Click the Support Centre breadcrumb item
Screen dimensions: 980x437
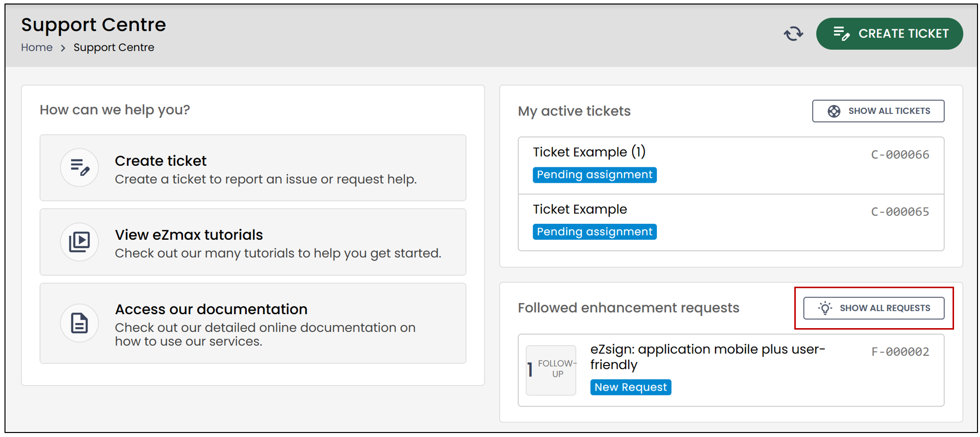tap(114, 47)
